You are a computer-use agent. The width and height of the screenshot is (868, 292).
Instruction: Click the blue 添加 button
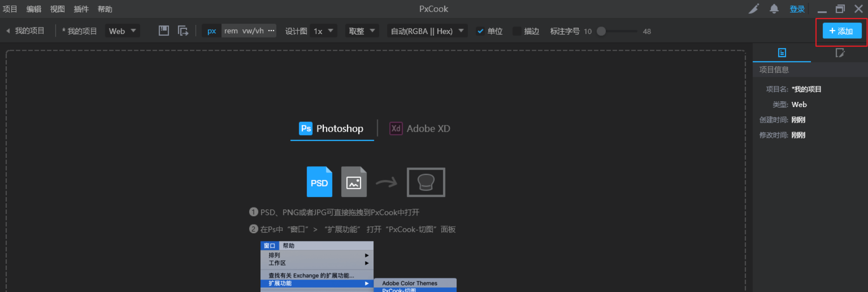tap(841, 31)
